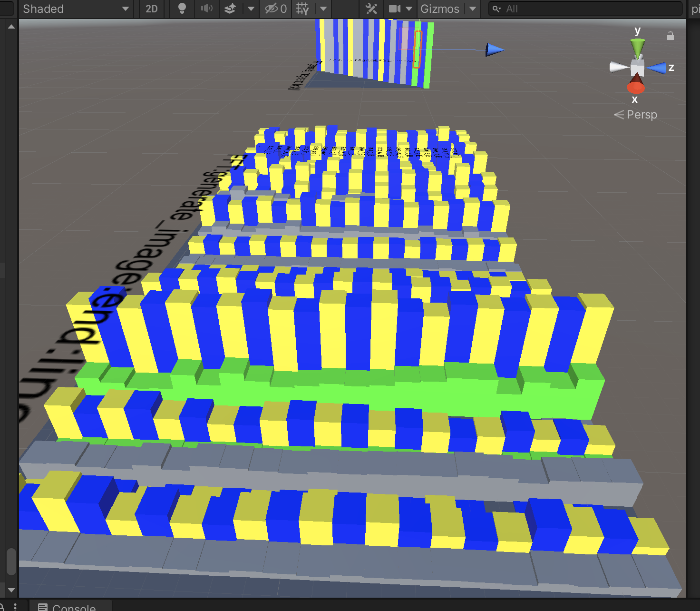The image size is (700, 611).
Task: Toggle the scene grid visibility icon
Action: (302, 9)
